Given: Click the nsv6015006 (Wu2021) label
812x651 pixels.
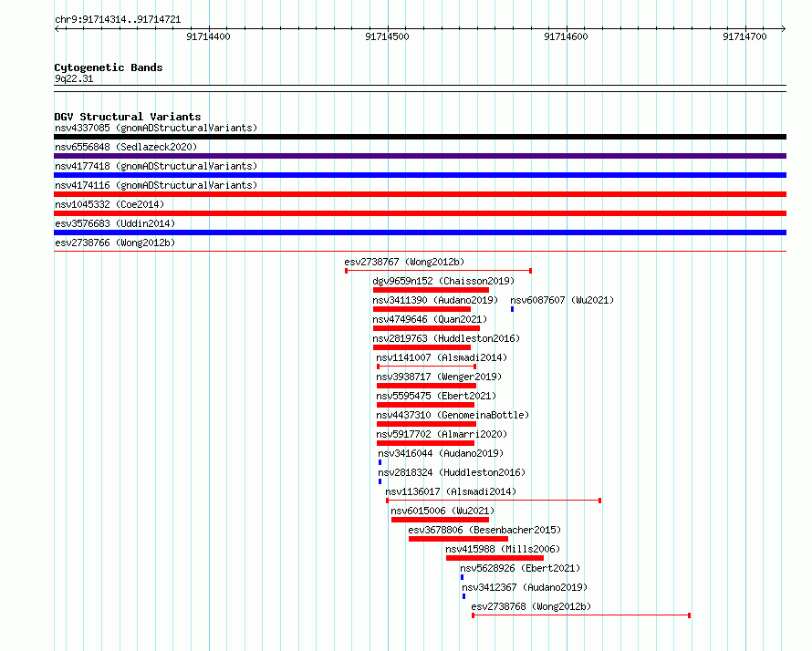Looking at the screenshot, I should pyautogui.click(x=442, y=511).
